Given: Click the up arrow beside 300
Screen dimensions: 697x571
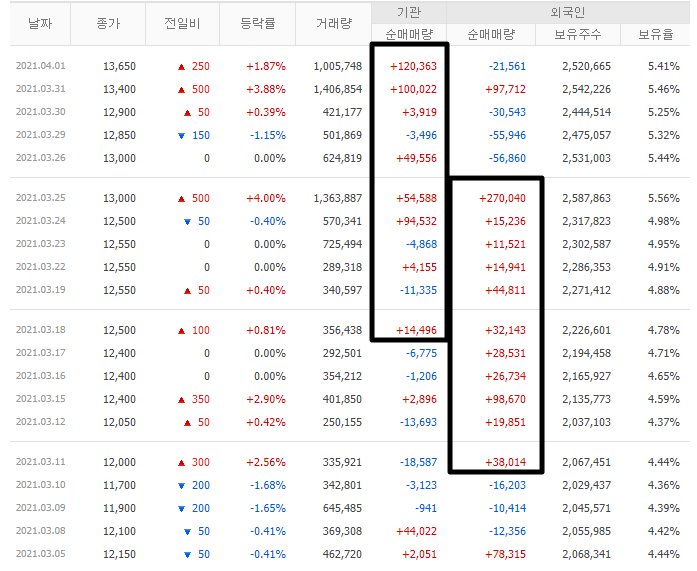Looking at the screenshot, I should pos(181,463).
